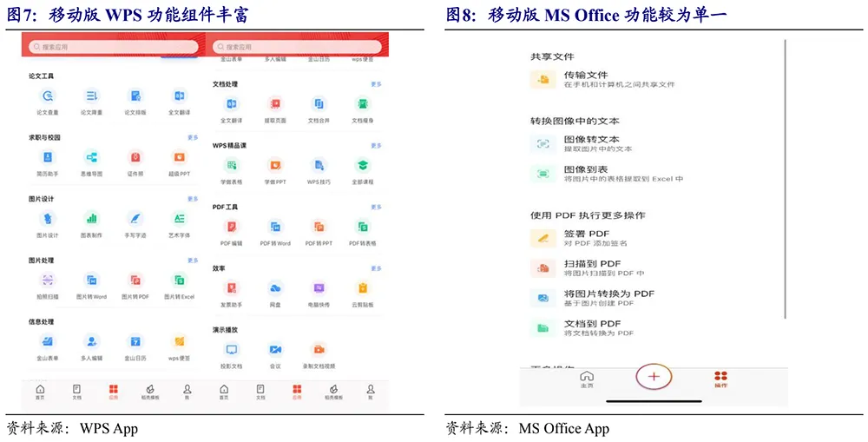Choose 图像到表 in MS Office
This screenshot has height=442, width=868.
607,174
